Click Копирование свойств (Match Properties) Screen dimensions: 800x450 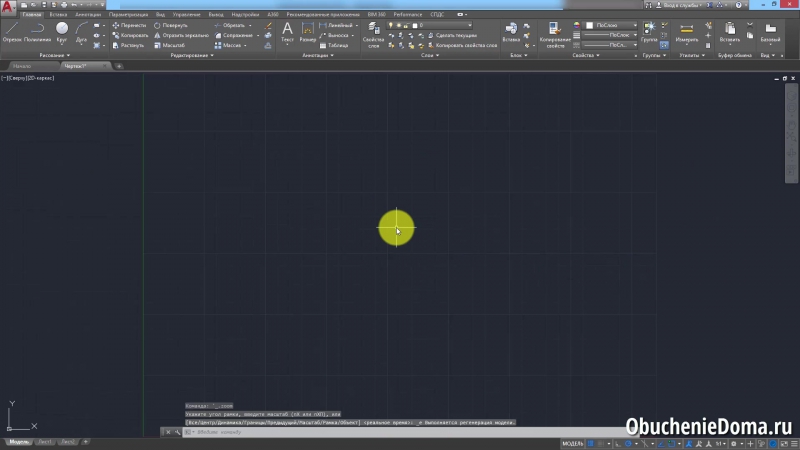tap(555, 35)
